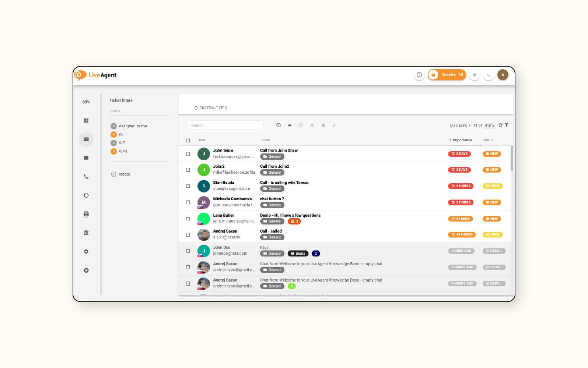588x368 pixels.
Task: Check the Stan Bouda ticket checkbox
Action: pos(188,186)
